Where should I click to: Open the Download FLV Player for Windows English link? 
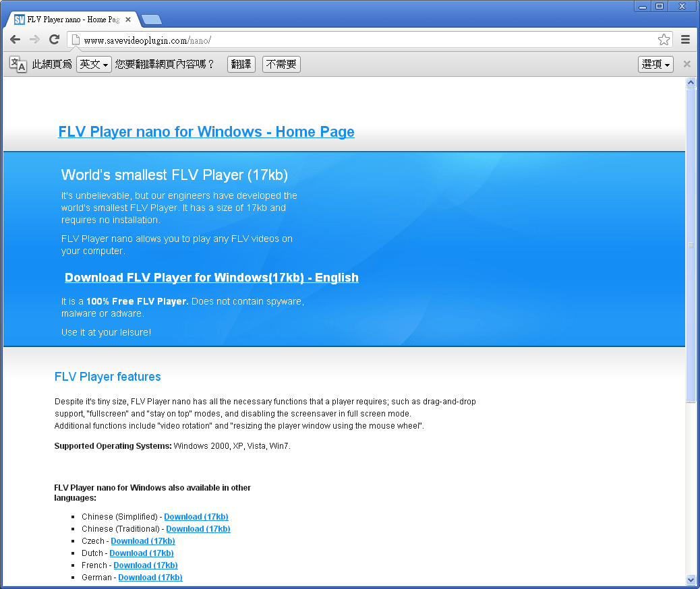pos(211,277)
